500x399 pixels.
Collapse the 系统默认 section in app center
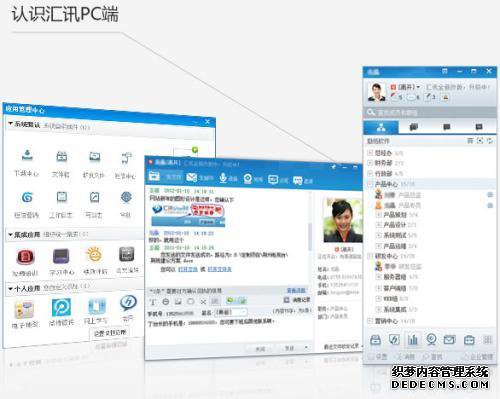tap(10, 124)
